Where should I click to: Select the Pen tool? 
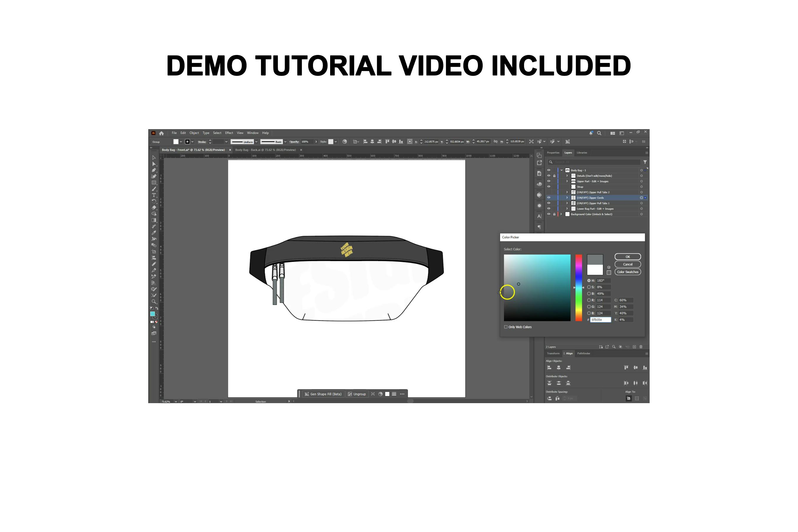point(154,170)
